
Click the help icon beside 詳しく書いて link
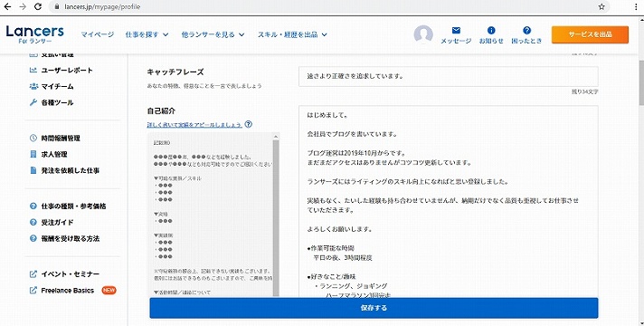(x=248, y=124)
